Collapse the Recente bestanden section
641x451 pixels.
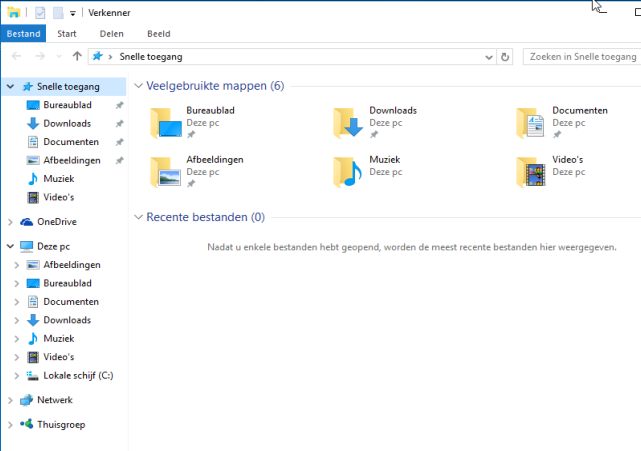(139, 217)
